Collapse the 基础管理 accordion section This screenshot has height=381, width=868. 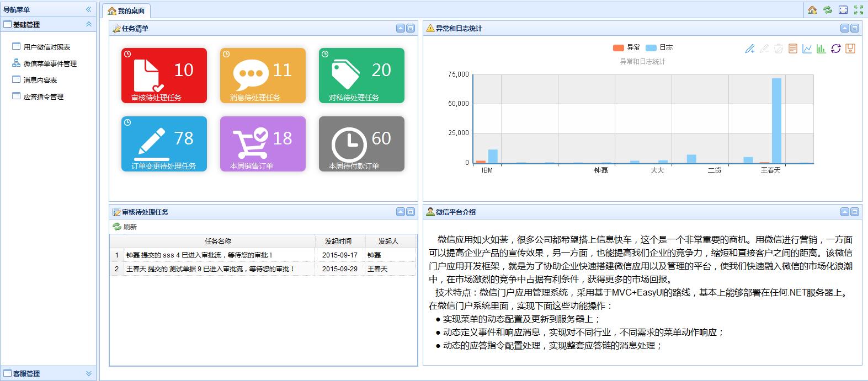click(88, 24)
